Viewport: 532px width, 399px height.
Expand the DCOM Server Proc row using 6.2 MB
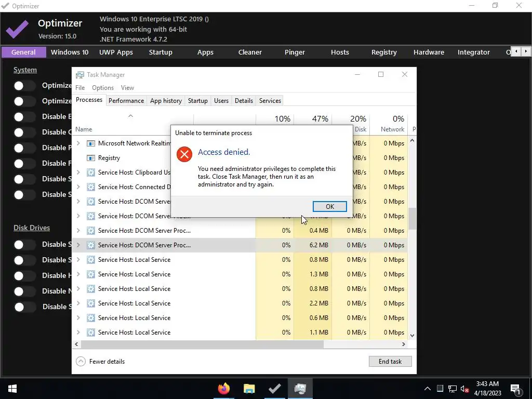pos(78,245)
